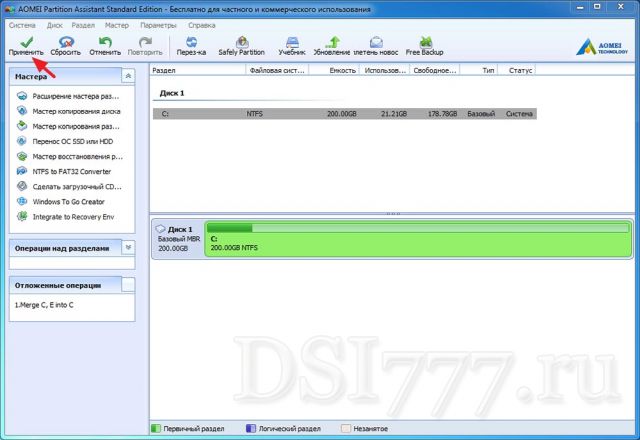Open Сделать загрузочный CD wizard
The image size is (640, 440).
pyautogui.click(x=77, y=187)
